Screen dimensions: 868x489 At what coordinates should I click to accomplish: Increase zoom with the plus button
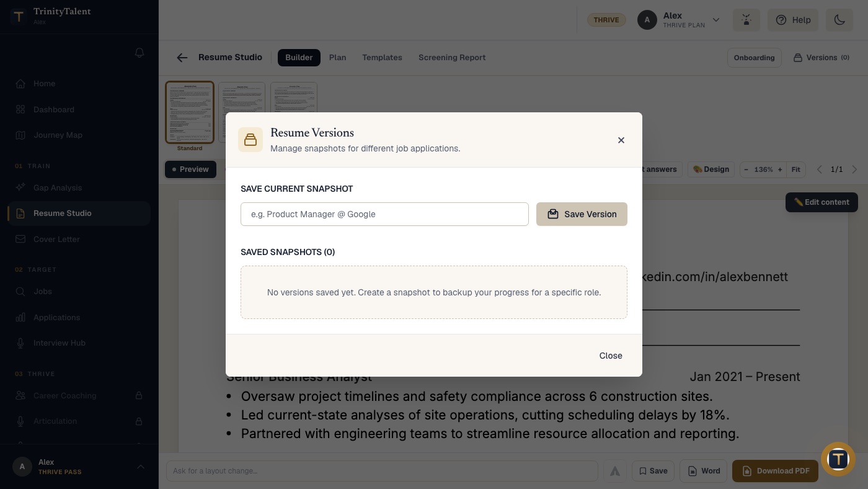[x=780, y=169]
